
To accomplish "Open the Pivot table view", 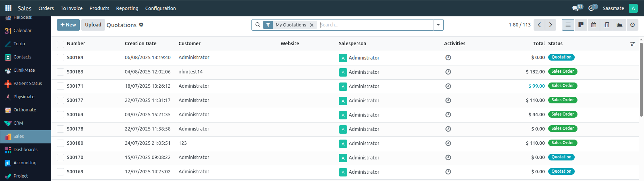I will coord(606,25).
